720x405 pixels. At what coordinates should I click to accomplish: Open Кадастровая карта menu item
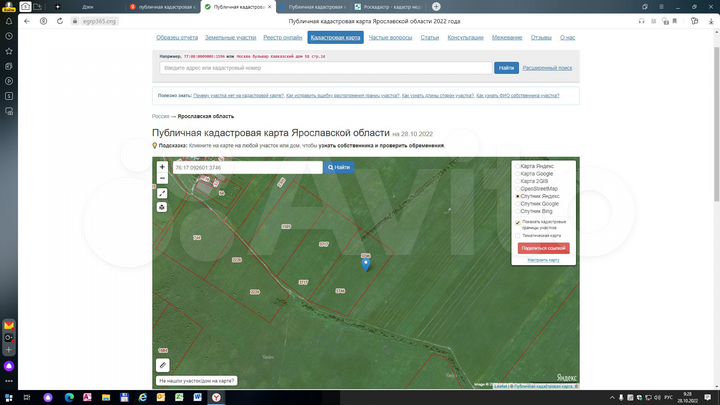click(x=335, y=38)
